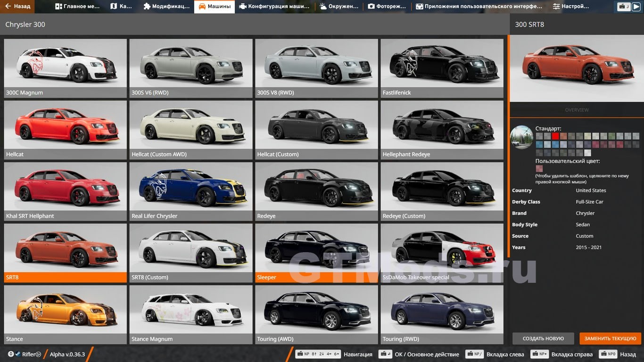The height and width of the screenshot is (362, 644).
Task: Select the Hellephant Redeye configuration
Action: point(442,130)
